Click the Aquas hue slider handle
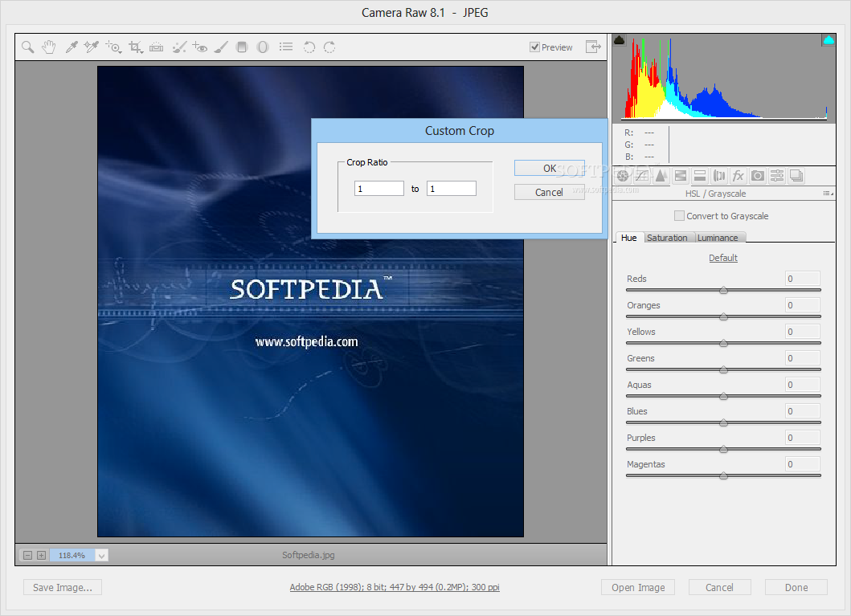The height and width of the screenshot is (616, 851). coord(723,397)
